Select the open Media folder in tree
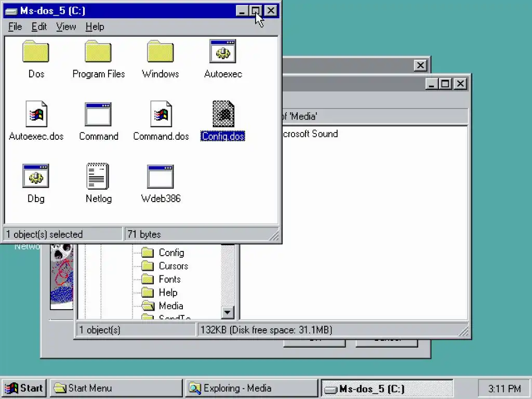 click(x=163, y=305)
